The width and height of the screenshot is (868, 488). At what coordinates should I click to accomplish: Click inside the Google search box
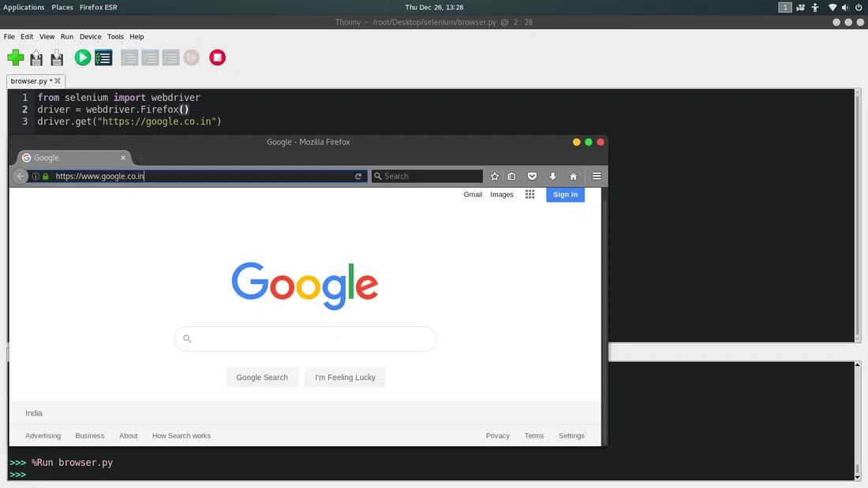pyautogui.click(x=305, y=339)
